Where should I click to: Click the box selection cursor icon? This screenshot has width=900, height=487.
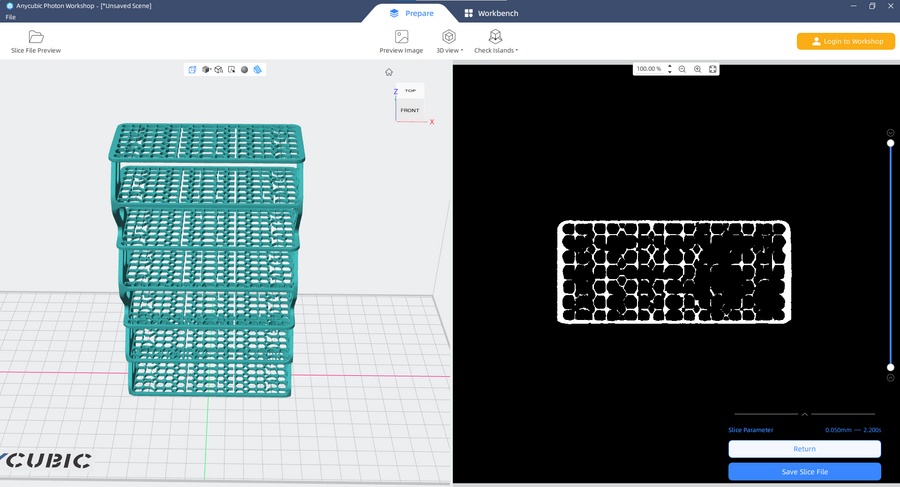coord(231,70)
